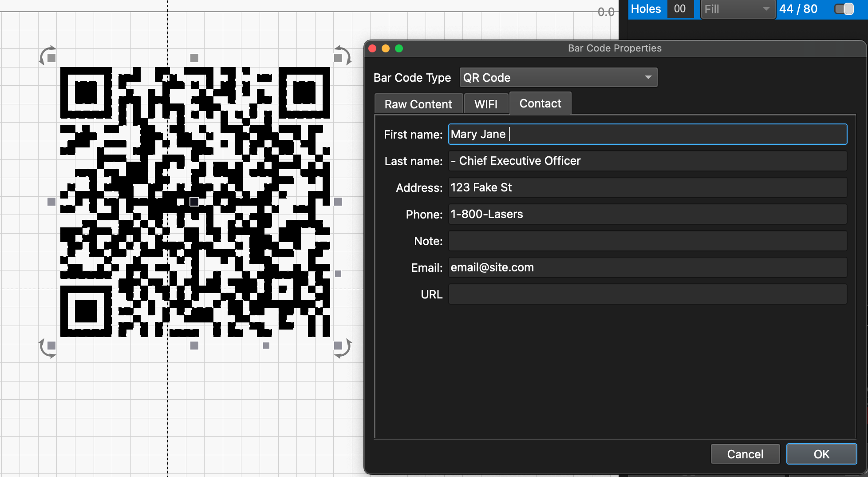This screenshot has width=868, height=477.
Task: Click the top-right rotation handle of QR code
Action: tap(343, 55)
